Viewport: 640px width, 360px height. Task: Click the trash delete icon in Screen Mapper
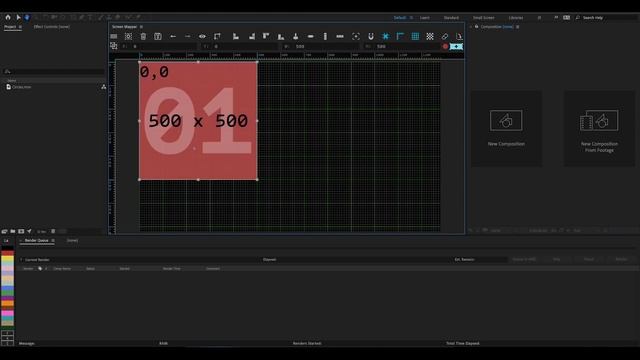tap(143, 36)
